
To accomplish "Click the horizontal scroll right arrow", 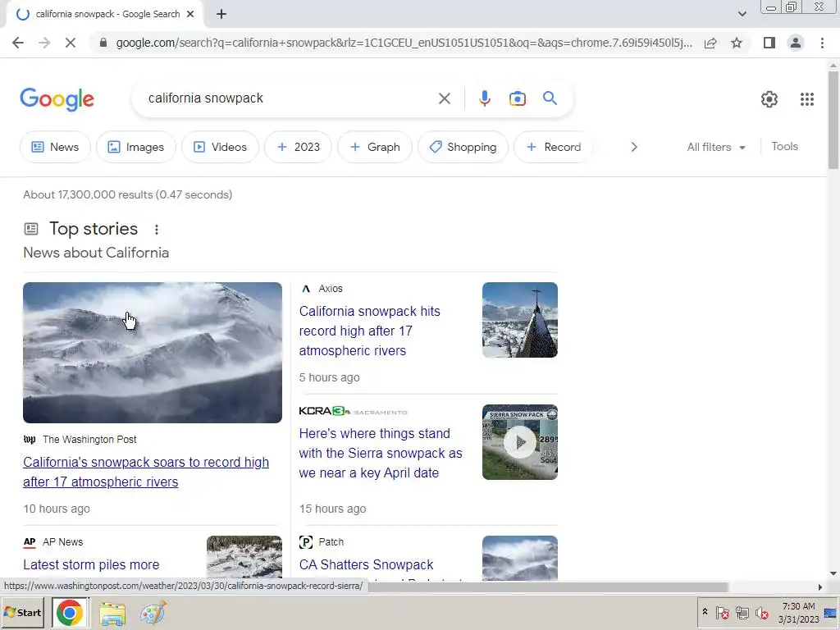I will (x=820, y=587).
